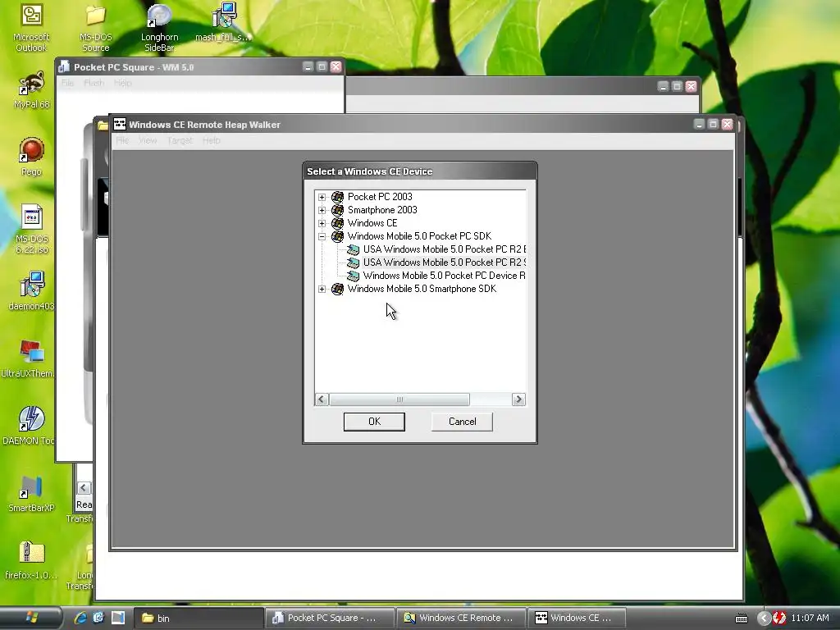Click device icon of highlighted USA Windows Mobile entry

tap(353, 262)
